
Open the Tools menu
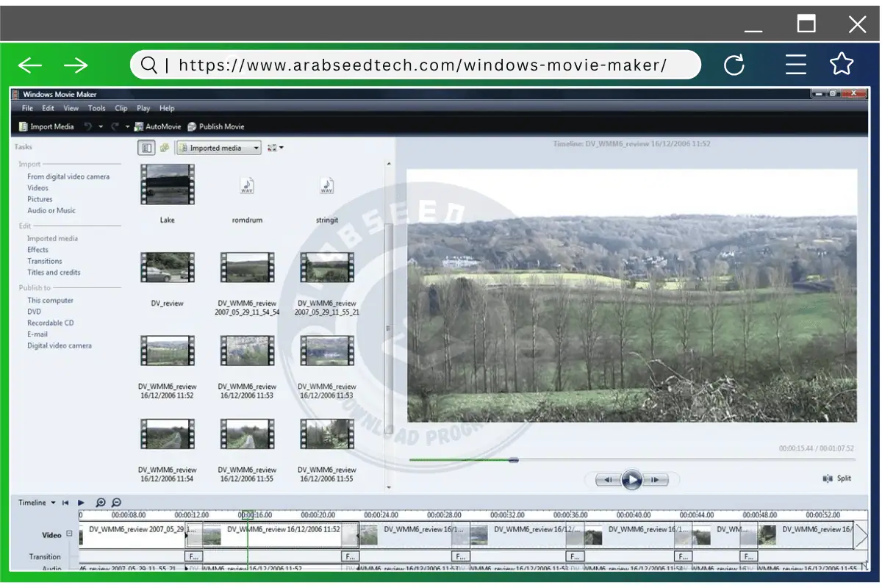96,107
